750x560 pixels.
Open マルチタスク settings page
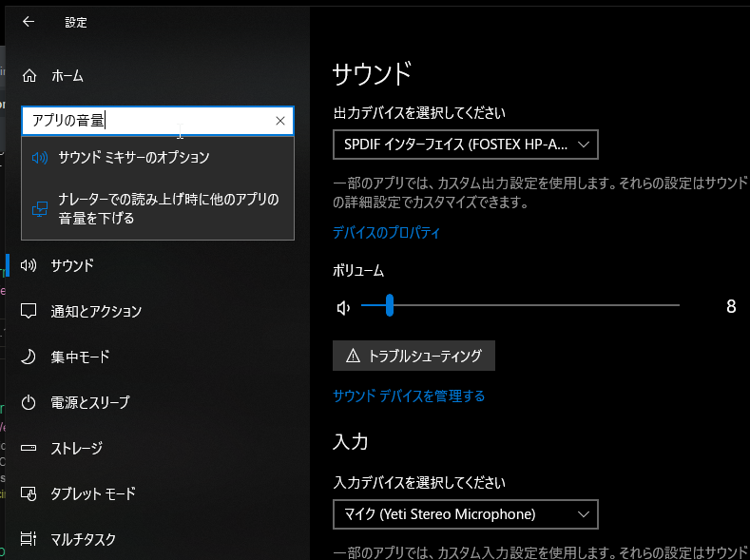click(83, 539)
